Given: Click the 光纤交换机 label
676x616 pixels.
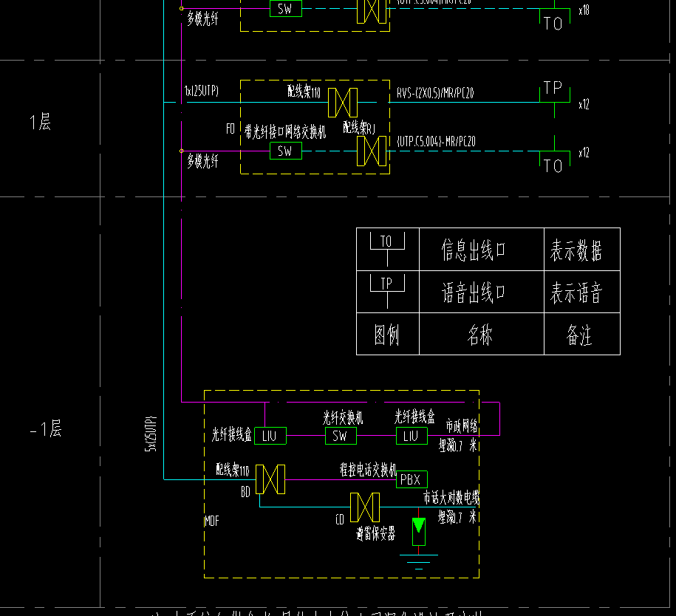Looking at the screenshot, I should [343, 417].
